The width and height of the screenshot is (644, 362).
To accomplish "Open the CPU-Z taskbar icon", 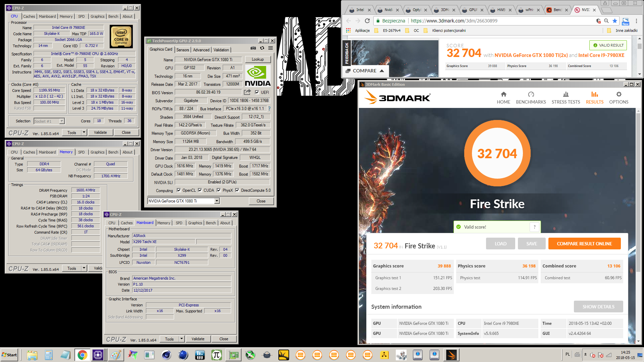I will tap(98, 355).
